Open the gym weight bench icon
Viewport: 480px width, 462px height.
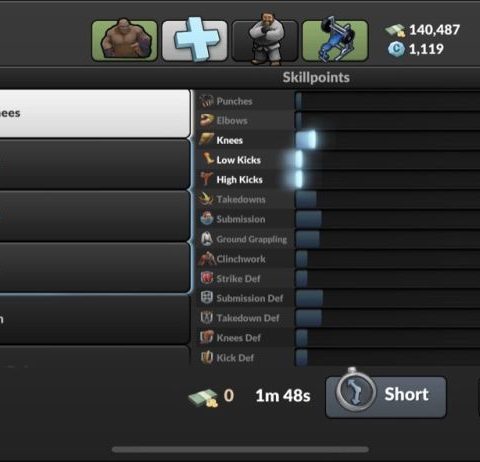(335, 40)
